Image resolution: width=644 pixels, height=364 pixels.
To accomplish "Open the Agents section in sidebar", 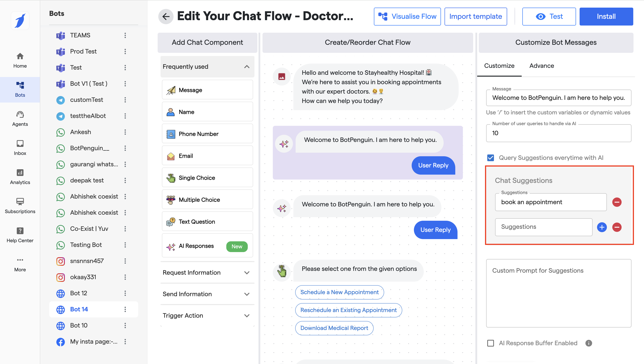I will pos(20,119).
